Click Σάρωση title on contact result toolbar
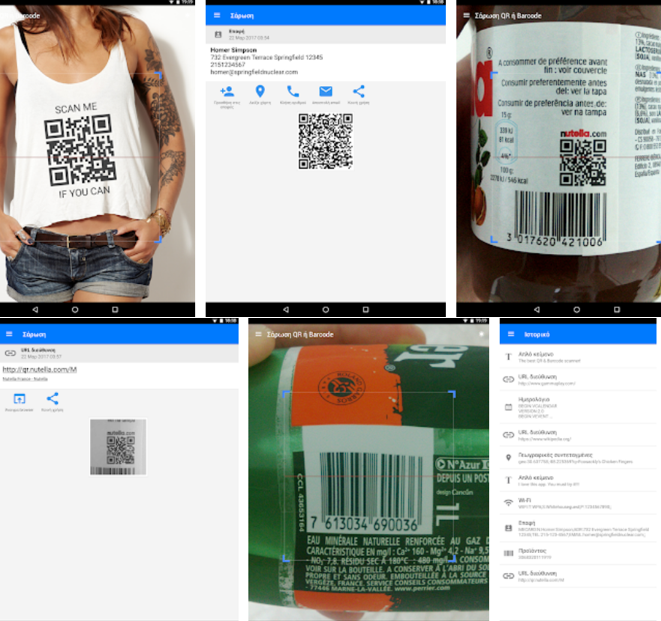This screenshot has width=661, height=621. [242, 16]
